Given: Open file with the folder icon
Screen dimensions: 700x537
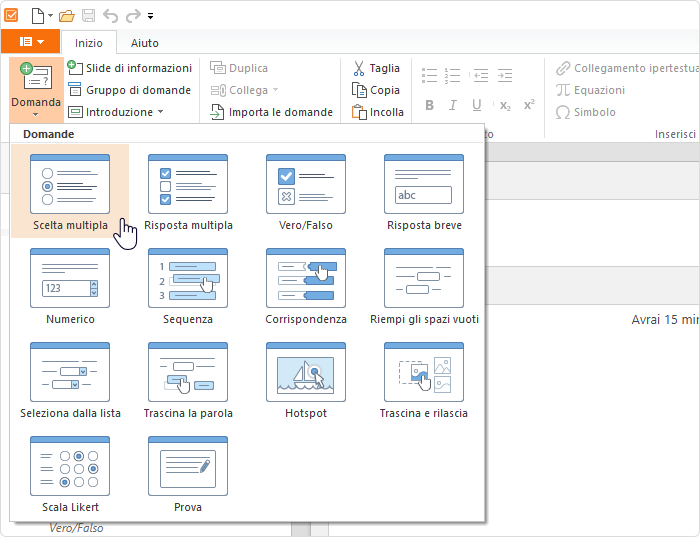Looking at the screenshot, I should (x=67, y=17).
